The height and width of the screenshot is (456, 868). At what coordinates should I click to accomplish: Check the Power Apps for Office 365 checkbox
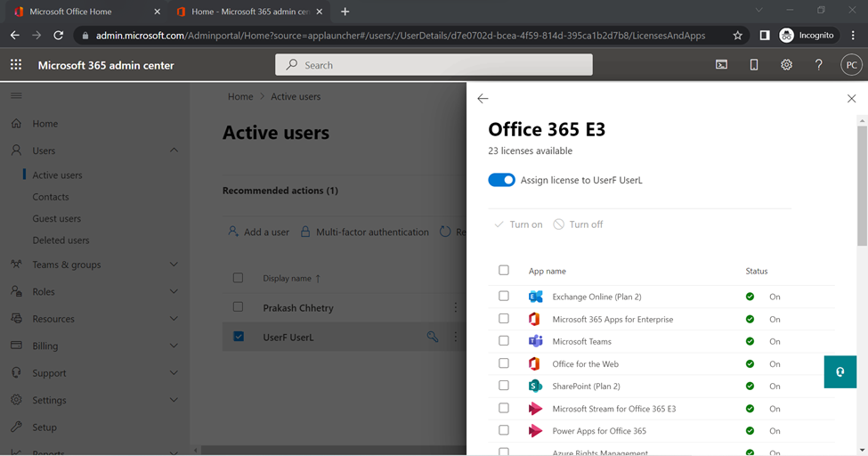coord(504,430)
